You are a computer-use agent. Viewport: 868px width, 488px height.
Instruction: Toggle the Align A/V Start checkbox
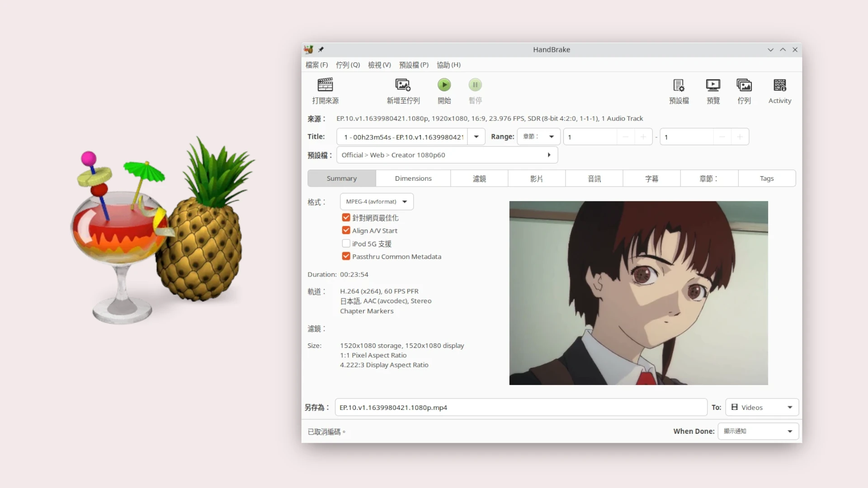tap(346, 230)
